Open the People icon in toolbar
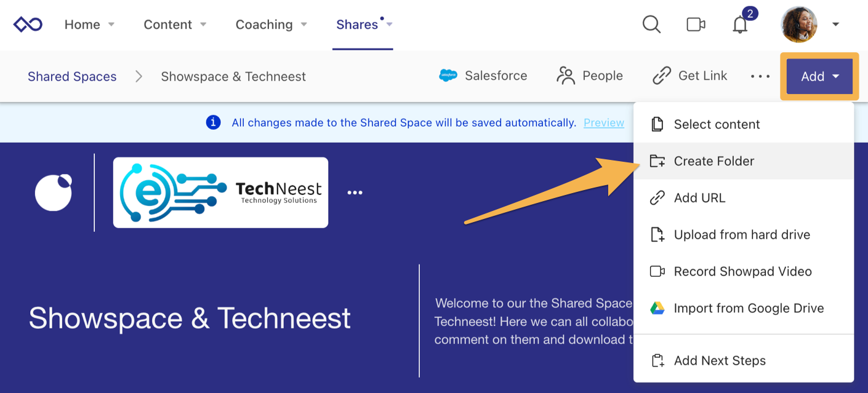The width and height of the screenshot is (868, 393). click(565, 76)
